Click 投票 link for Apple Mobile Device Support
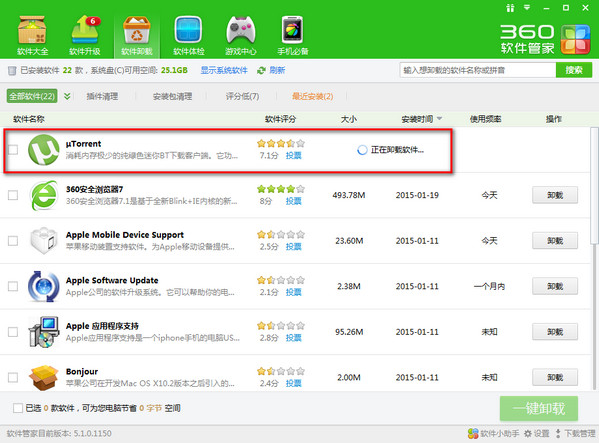599x443 pixels. 293,247
